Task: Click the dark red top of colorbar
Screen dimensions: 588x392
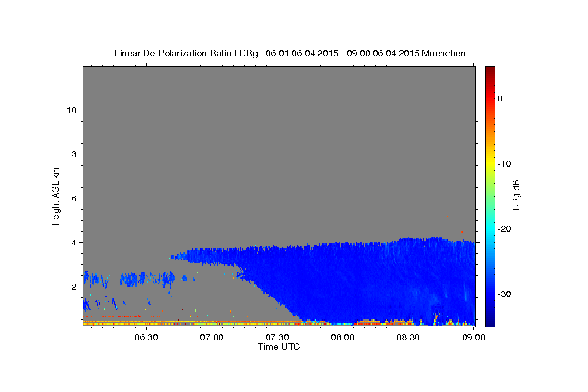Action: [490, 70]
